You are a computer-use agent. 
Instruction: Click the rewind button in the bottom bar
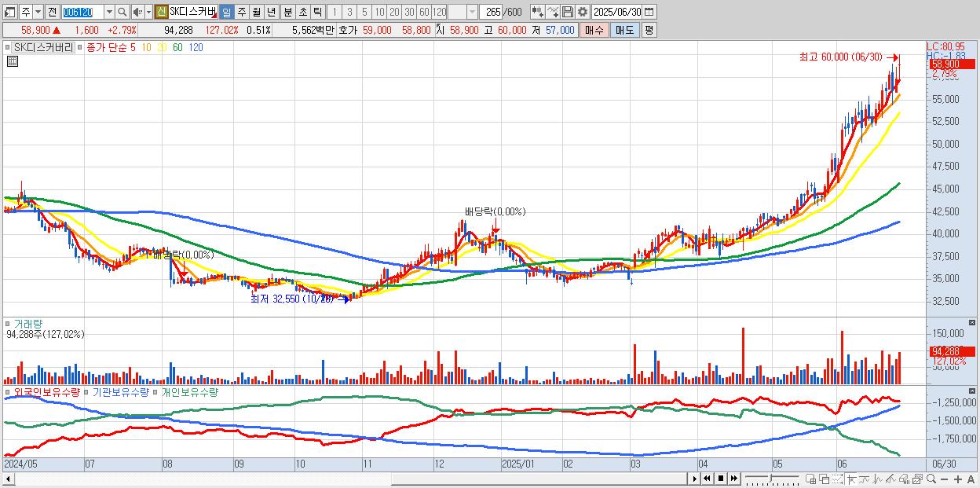pyautogui.click(x=707, y=479)
